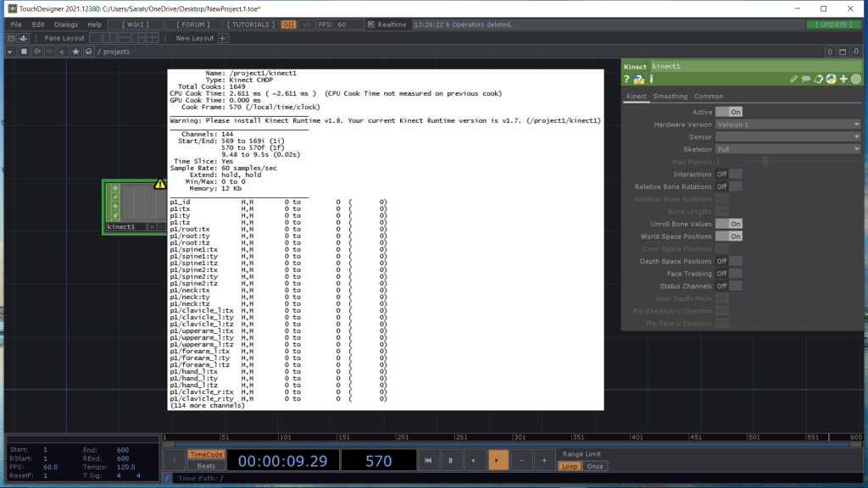Viewport: 868px width, 488px height.
Task: Open the operator info icon
Action: pos(650,79)
